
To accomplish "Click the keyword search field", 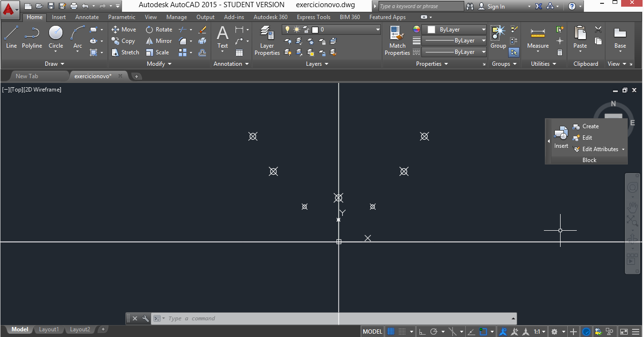I will click(x=421, y=6).
